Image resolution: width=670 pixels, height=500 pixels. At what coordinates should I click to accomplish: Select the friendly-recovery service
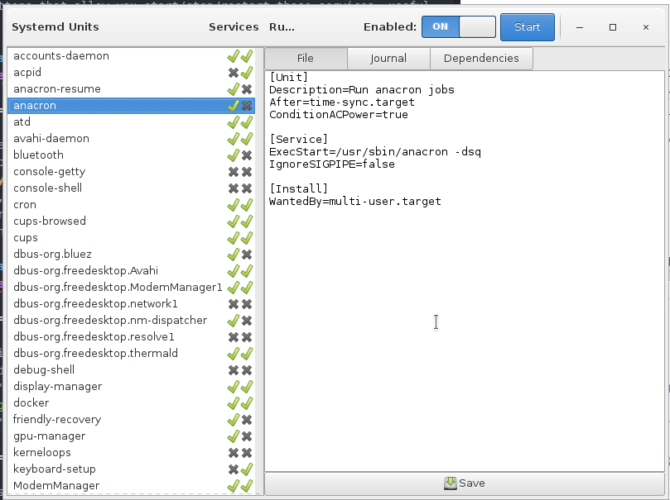pos(131,420)
